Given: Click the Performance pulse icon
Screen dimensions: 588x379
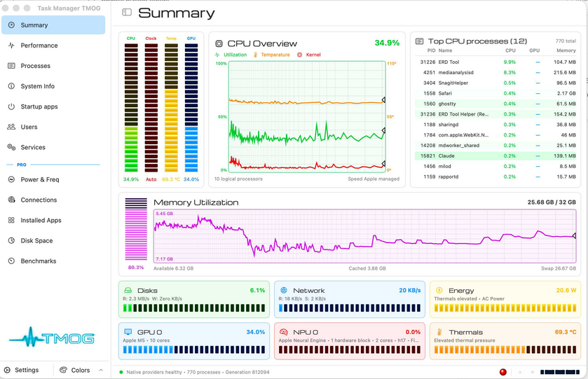Looking at the screenshot, I should (x=11, y=46).
